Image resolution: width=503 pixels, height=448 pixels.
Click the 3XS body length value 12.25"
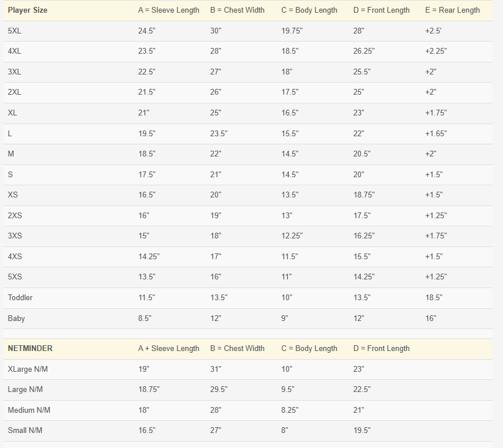point(292,236)
